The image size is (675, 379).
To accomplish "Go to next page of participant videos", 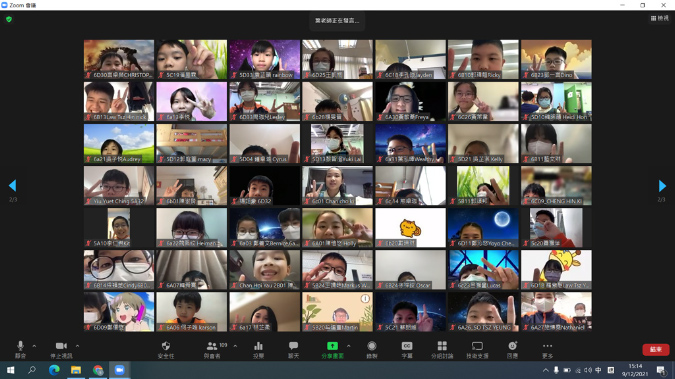I will (662, 186).
